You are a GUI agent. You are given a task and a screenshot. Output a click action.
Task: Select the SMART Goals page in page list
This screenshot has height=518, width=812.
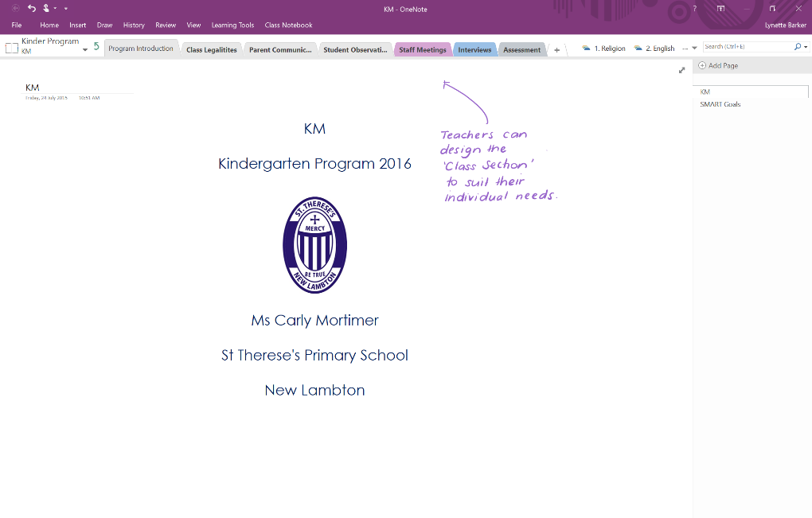click(x=720, y=103)
